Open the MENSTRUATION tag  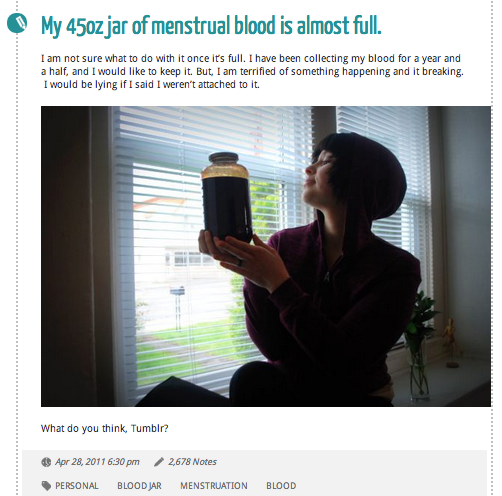[x=214, y=486]
